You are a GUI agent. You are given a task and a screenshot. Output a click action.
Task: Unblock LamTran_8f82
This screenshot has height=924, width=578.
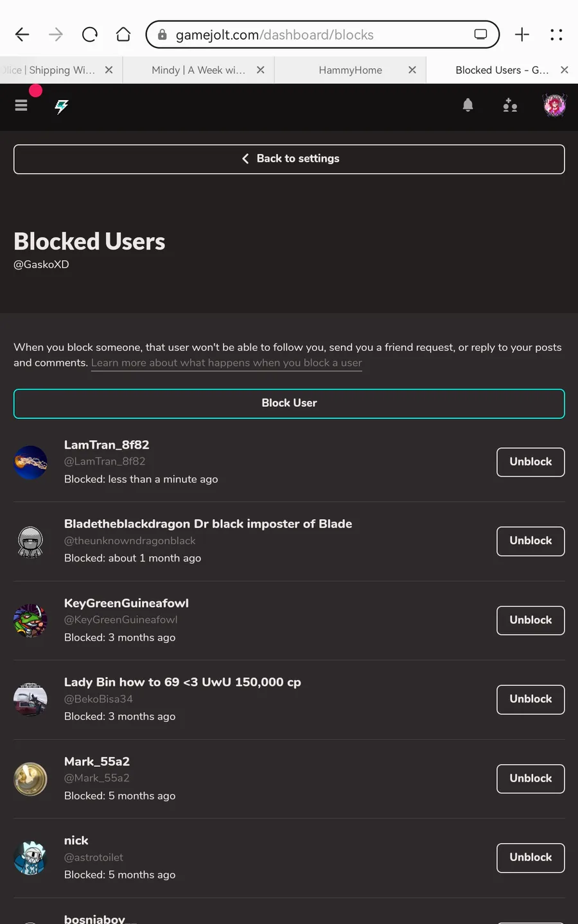pos(530,462)
